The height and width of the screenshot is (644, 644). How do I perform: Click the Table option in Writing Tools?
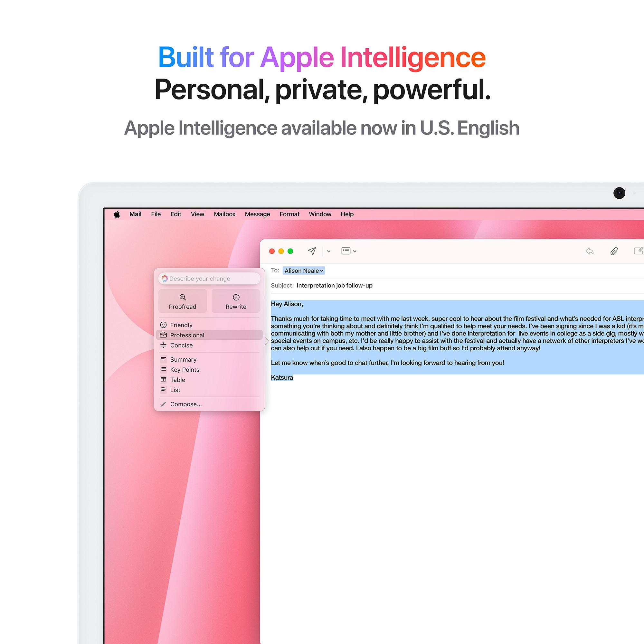pyautogui.click(x=177, y=380)
